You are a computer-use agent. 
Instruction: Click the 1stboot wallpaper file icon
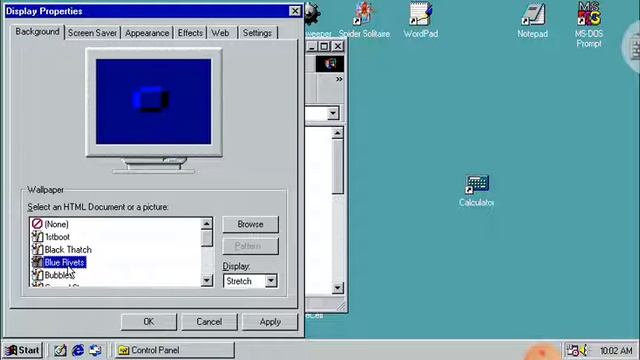click(x=37, y=237)
